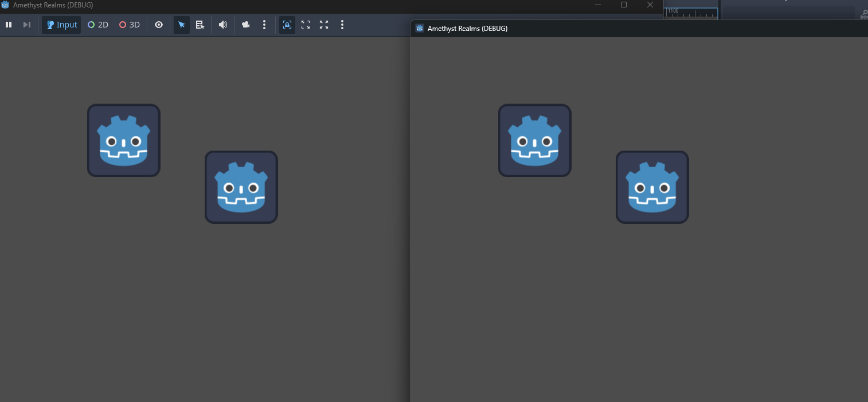The image size is (868, 402).
Task: Maximize the main Amethyst Realms window
Action: coord(624,5)
